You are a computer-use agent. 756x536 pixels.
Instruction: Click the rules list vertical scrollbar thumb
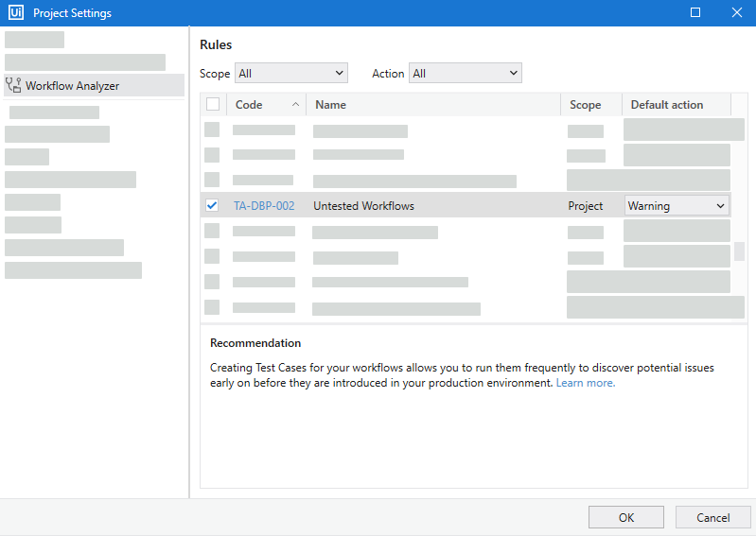739,251
